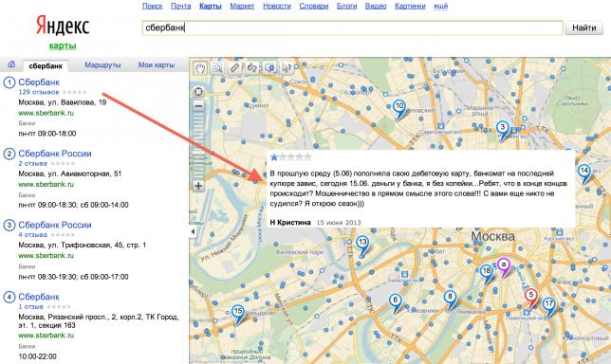Screen dimensions: 611x364
Task: Open www.sberbank.ru link under Рязанский просп. address
Action: click(46, 336)
